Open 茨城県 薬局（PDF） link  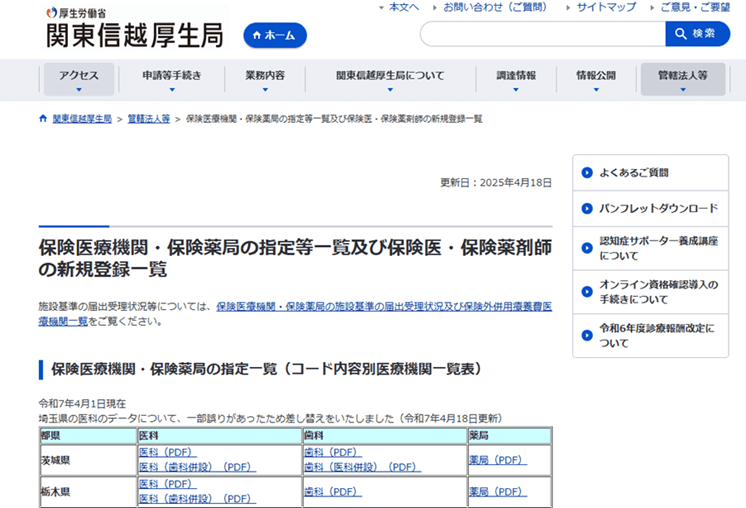click(497, 460)
